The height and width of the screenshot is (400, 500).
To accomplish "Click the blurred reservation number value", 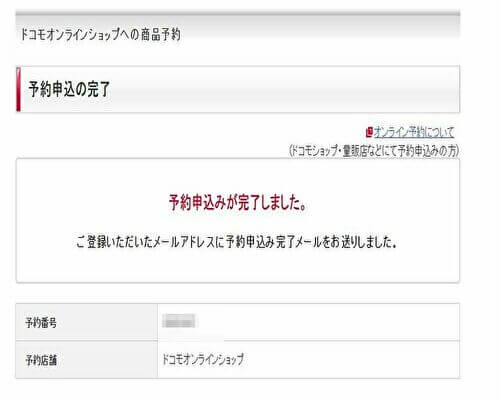I will pyautogui.click(x=179, y=321).
